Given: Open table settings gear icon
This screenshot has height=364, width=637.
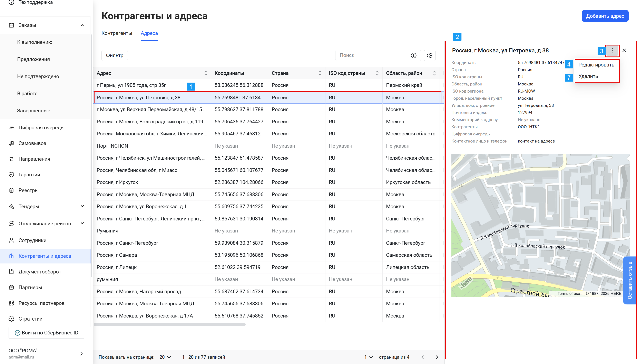Looking at the screenshot, I should tap(430, 55).
